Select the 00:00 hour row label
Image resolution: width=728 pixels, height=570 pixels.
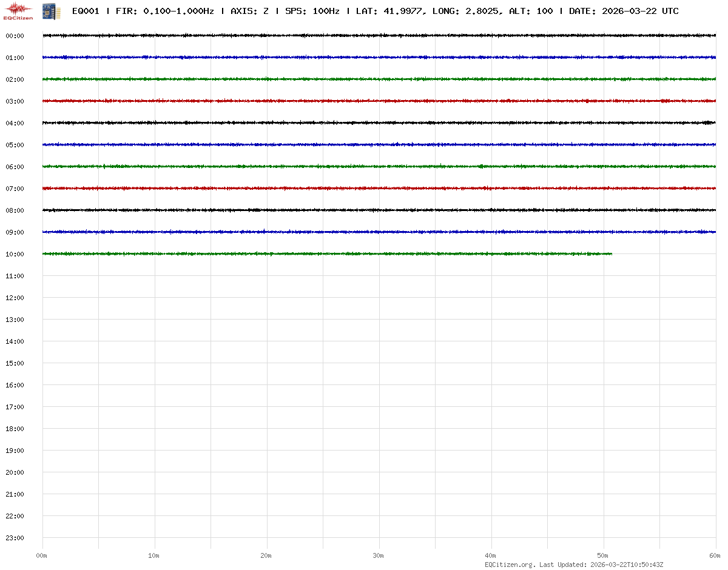point(15,36)
